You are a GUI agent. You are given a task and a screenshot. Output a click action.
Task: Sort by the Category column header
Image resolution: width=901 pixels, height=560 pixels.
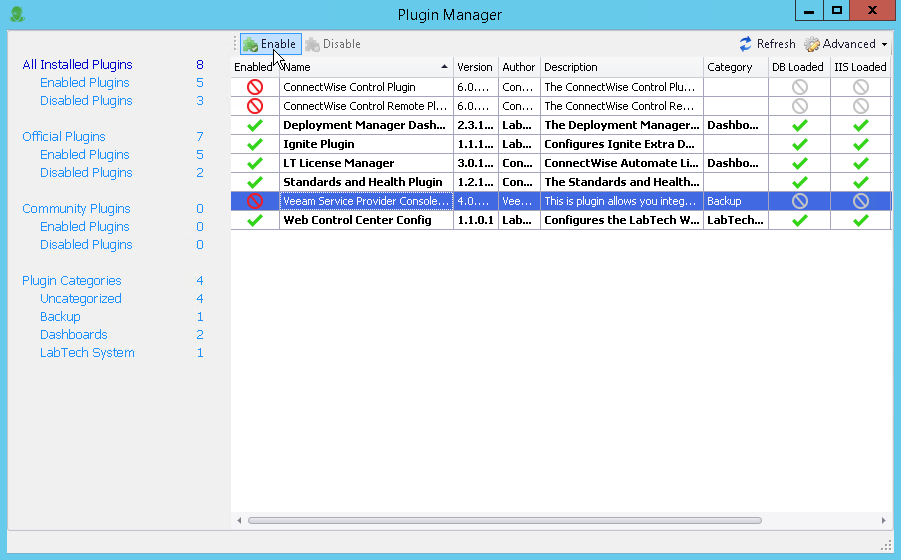pos(736,67)
